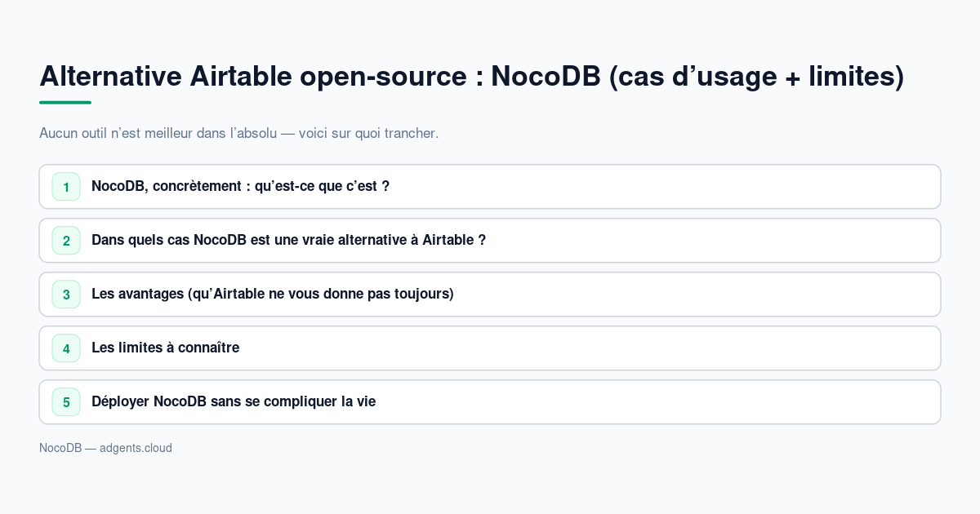Open "Les avantages" section title

click(490, 295)
